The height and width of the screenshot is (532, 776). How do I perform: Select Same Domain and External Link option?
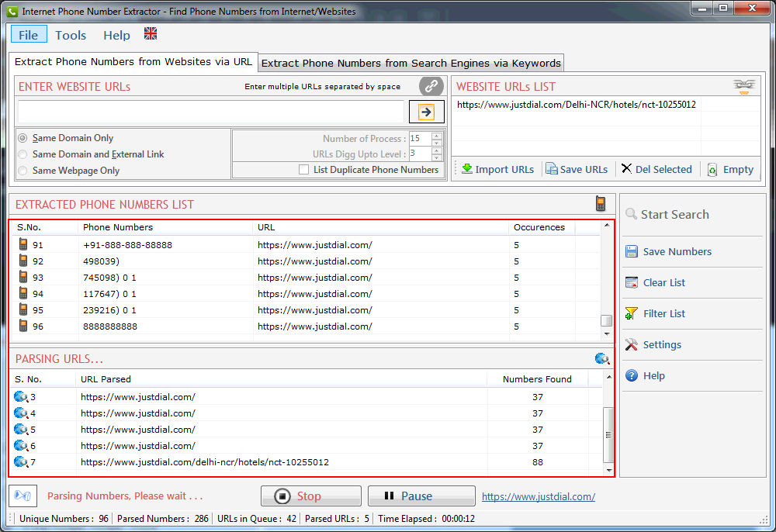pos(23,154)
